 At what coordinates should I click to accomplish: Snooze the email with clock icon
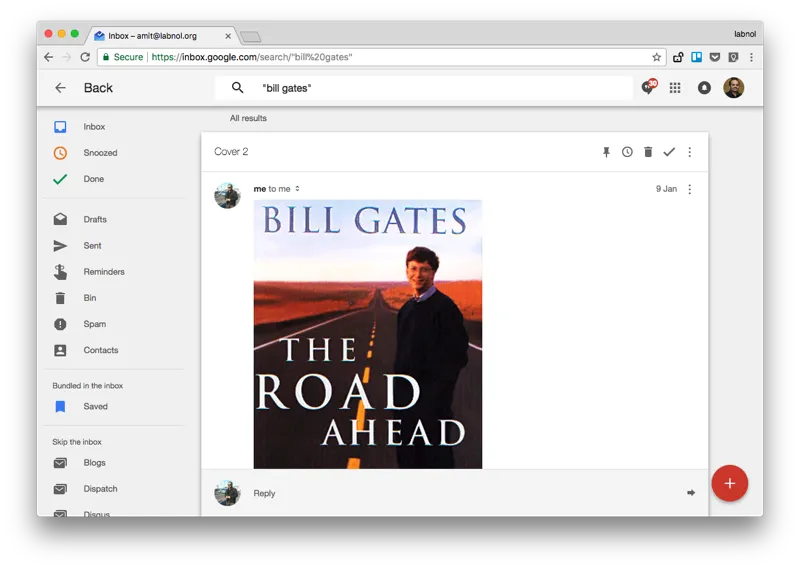point(627,152)
